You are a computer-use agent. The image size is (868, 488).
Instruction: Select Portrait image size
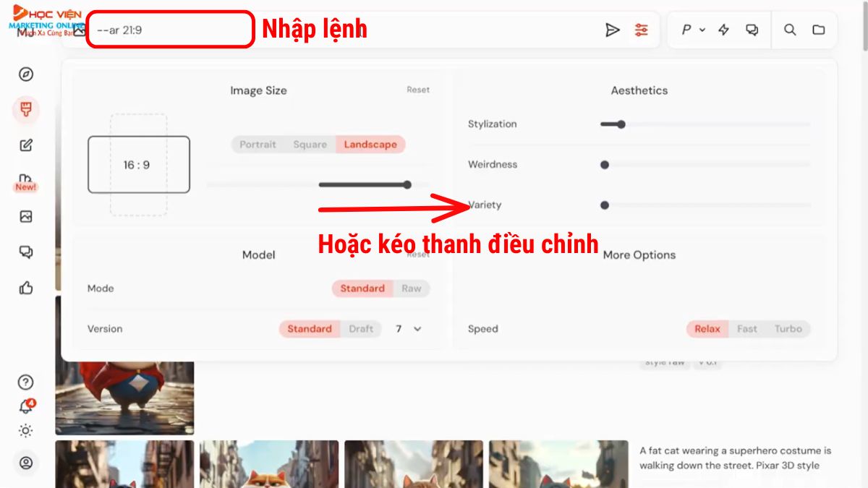click(258, 145)
